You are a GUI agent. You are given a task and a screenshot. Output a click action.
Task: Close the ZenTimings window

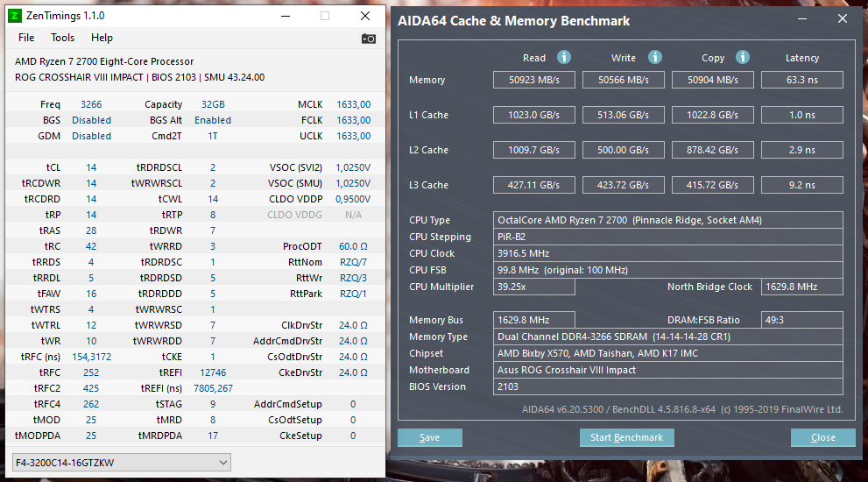pyautogui.click(x=365, y=16)
